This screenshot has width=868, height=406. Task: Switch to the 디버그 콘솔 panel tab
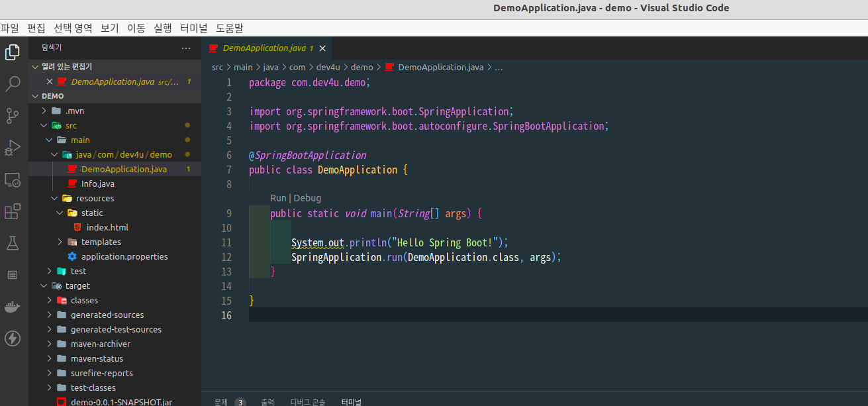coord(308,401)
